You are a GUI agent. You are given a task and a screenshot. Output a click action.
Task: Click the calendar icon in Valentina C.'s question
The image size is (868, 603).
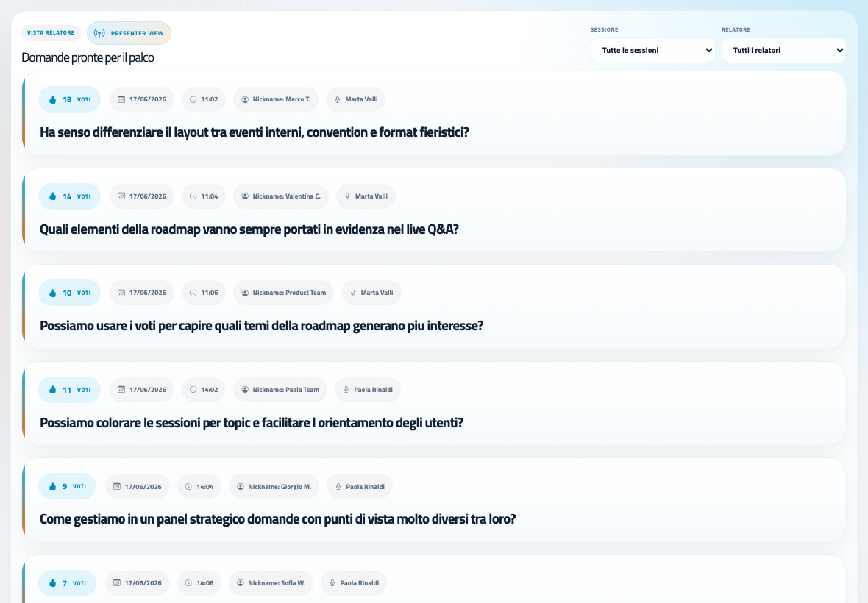pyautogui.click(x=121, y=196)
